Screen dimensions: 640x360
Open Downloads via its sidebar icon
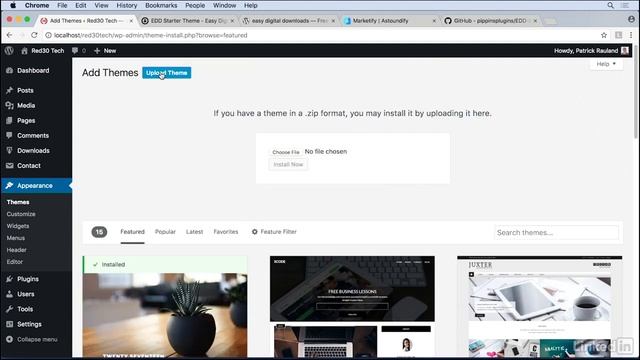9,151
